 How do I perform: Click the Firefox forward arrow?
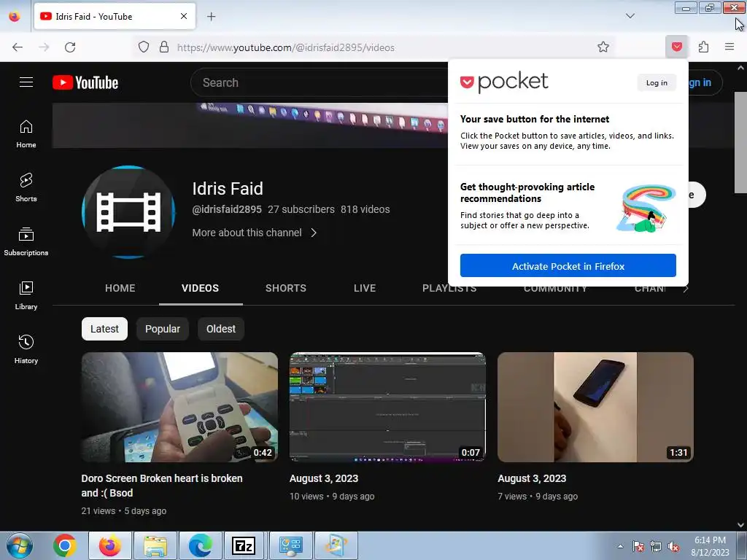pyautogui.click(x=44, y=47)
